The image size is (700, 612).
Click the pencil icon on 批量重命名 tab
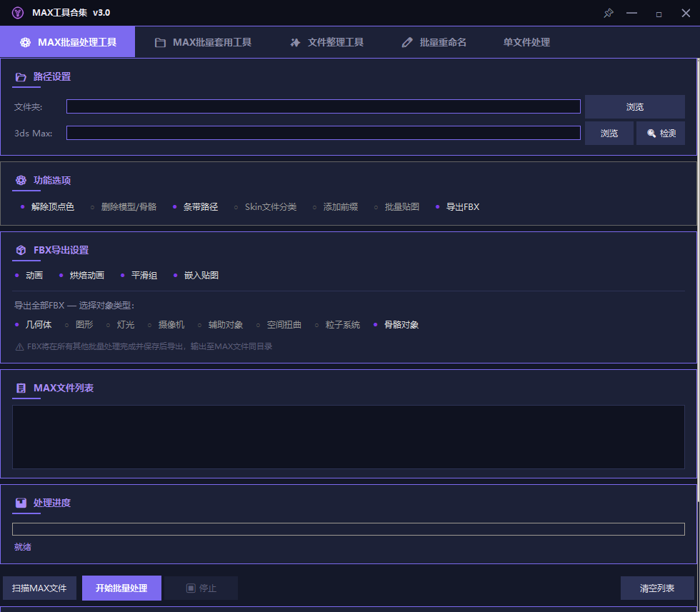point(406,42)
